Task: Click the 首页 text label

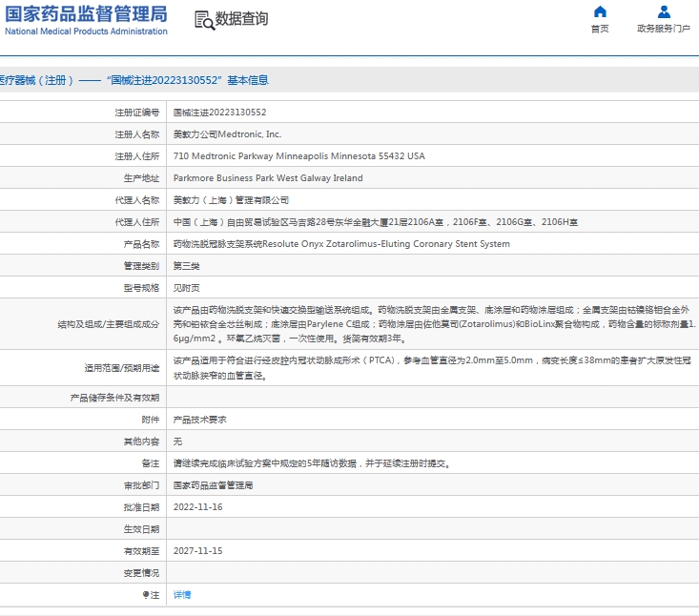Action: (x=600, y=29)
